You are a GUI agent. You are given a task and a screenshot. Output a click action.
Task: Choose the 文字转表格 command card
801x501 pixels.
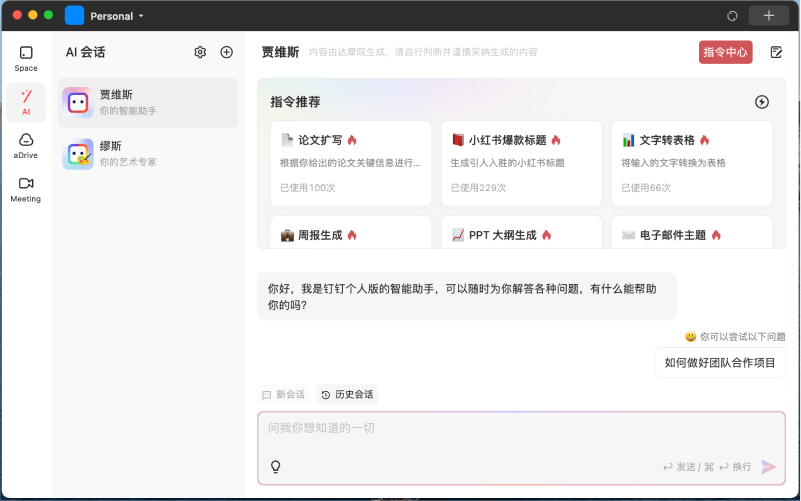click(x=691, y=163)
